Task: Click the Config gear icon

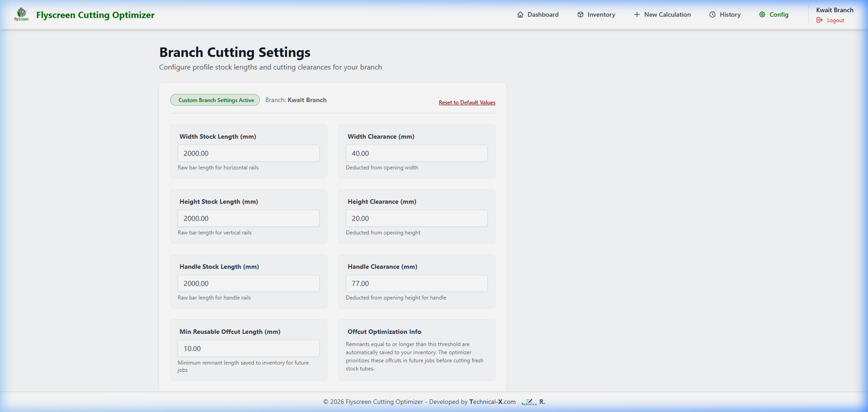Action: click(762, 15)
